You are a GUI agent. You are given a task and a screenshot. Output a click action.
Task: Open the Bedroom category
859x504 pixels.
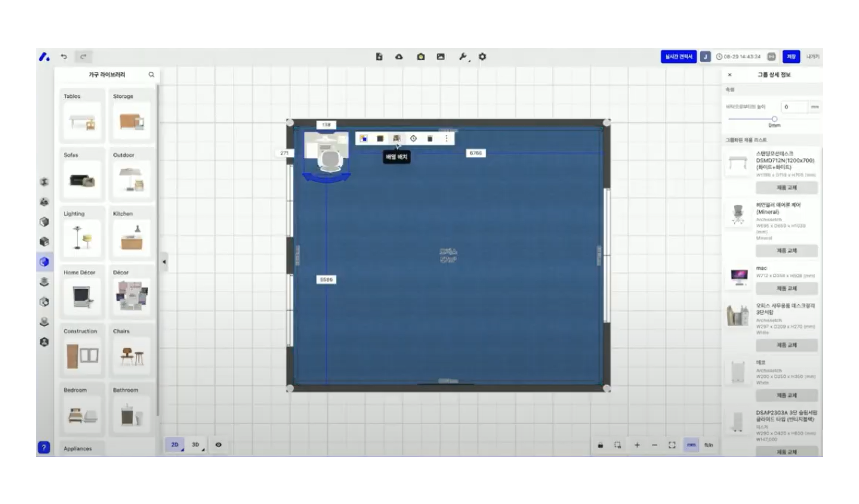[x=82, y=409]
